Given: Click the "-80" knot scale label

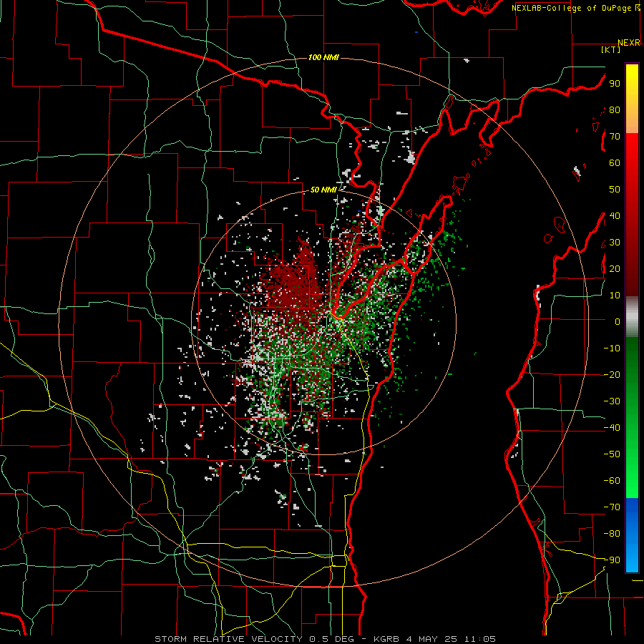Looking at the screenshot, I should (x=612, y=534).
